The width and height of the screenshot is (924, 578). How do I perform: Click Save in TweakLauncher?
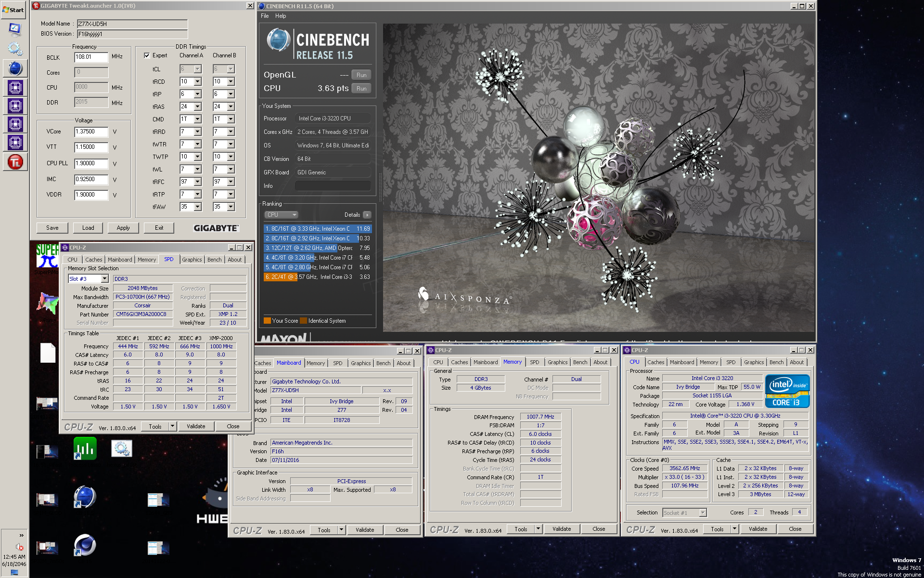coord(52,228)
